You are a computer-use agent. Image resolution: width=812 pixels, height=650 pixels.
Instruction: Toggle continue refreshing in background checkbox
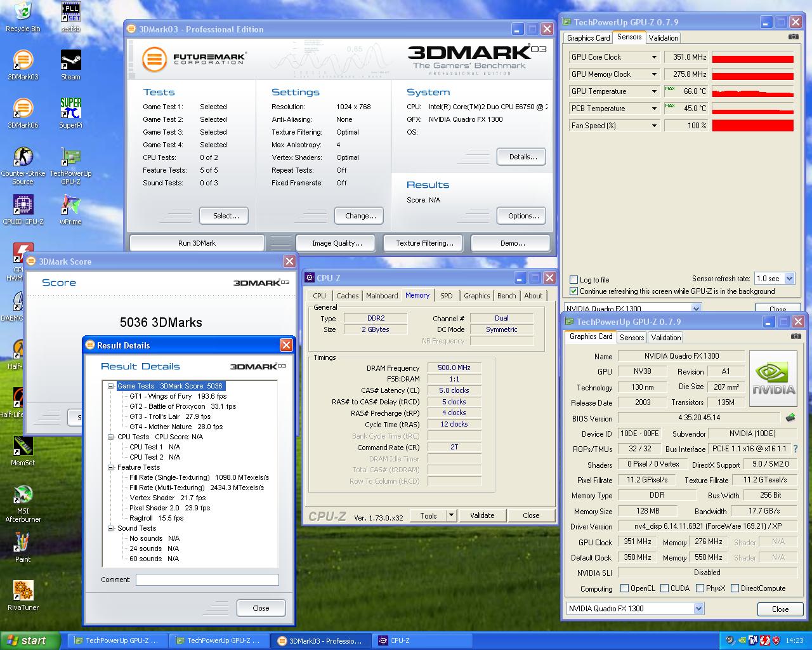click(574, 291)
